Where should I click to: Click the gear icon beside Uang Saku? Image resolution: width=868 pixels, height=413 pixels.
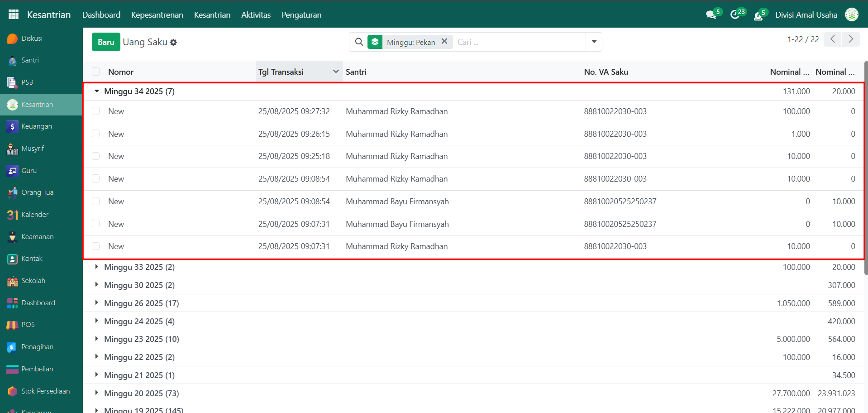(174, 43)
